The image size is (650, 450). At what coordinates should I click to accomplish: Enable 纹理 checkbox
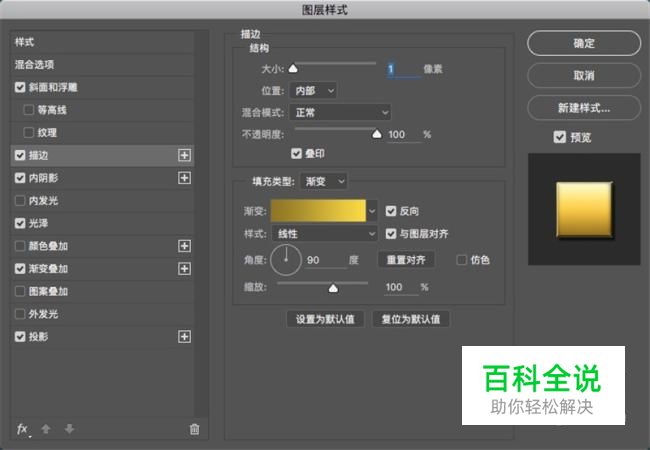coord(29,133)
